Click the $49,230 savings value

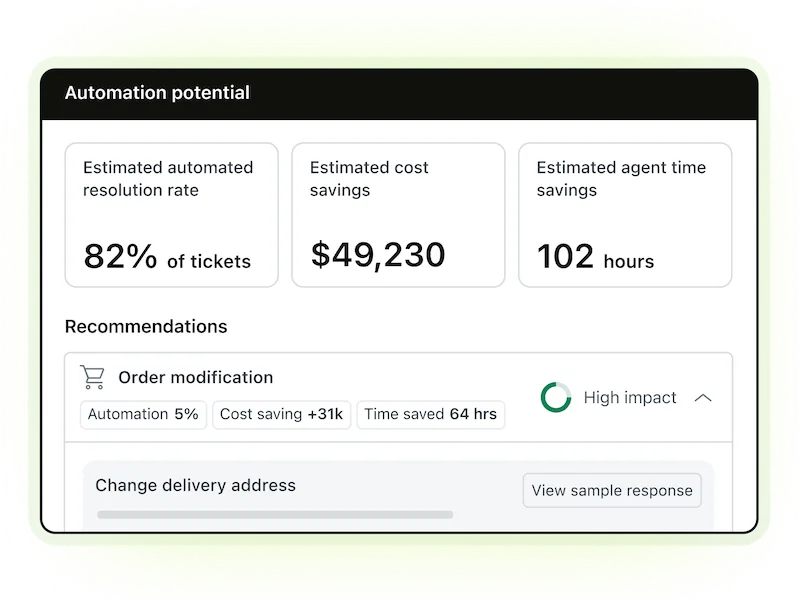click(x=376, y=256)
